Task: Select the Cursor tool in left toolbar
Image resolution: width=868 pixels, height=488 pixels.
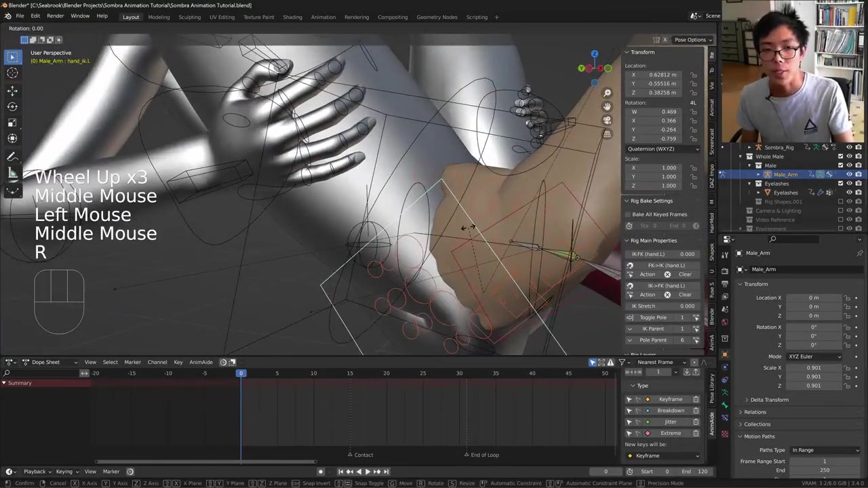Action: (12, 73)
